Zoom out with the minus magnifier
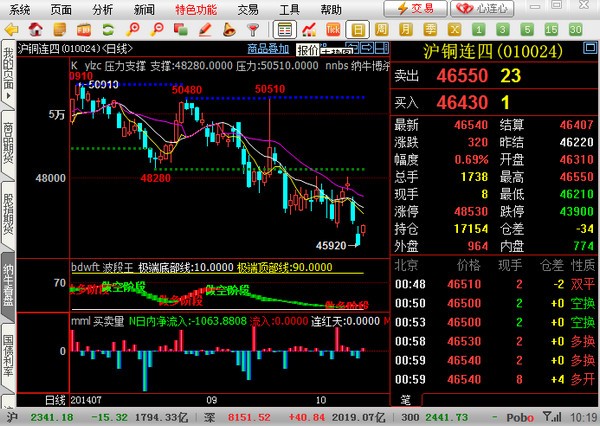This screenshot has height=426, width=600. coord(157,29)
